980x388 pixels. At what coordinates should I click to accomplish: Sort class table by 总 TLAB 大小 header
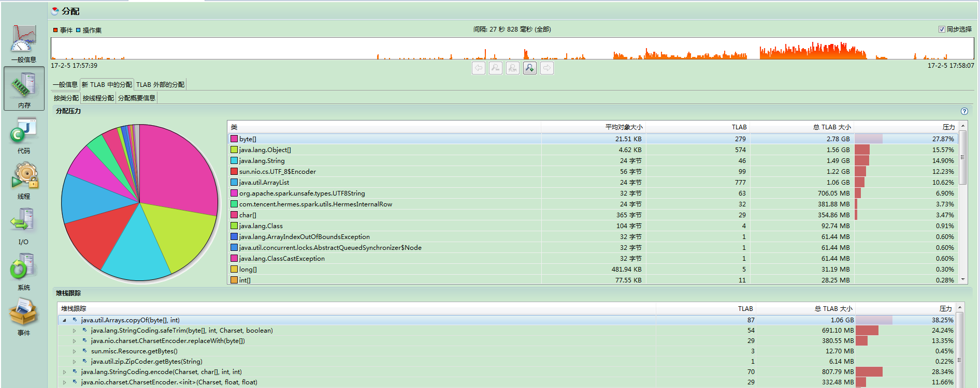point(802,127)
